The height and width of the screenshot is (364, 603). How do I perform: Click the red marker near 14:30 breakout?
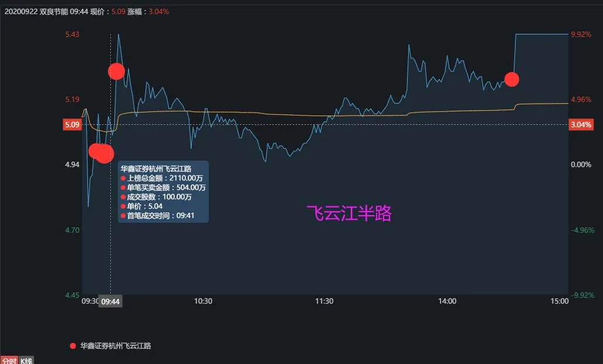511,79
